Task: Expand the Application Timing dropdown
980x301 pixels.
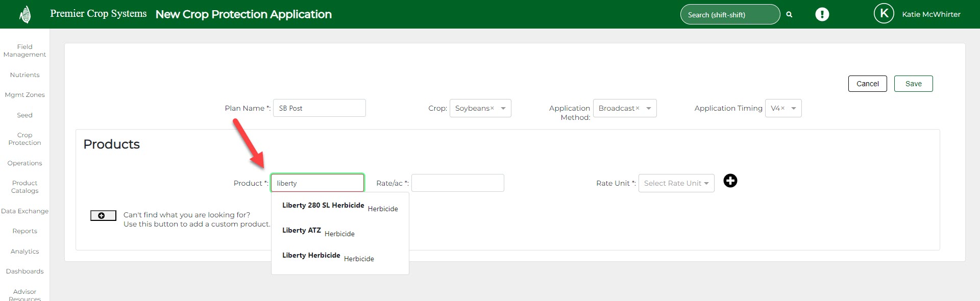Action: click(794, 109)
